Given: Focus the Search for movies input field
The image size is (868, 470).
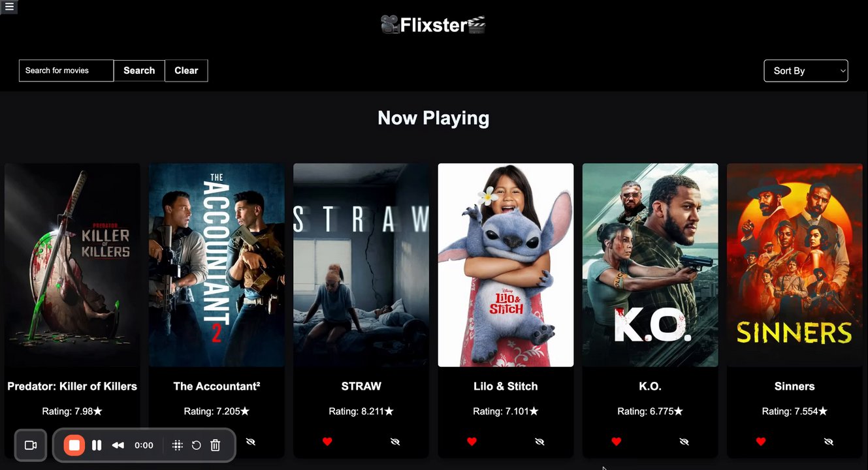Looking at the screenshot, I should [66, 70].
